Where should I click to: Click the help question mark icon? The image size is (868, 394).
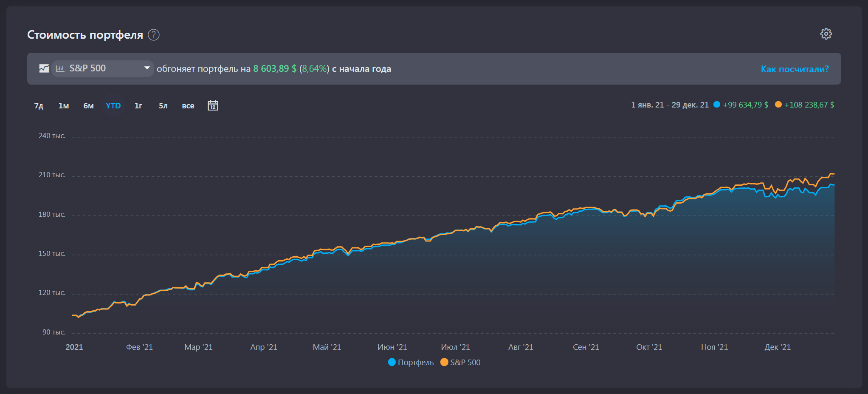point(154,35)
